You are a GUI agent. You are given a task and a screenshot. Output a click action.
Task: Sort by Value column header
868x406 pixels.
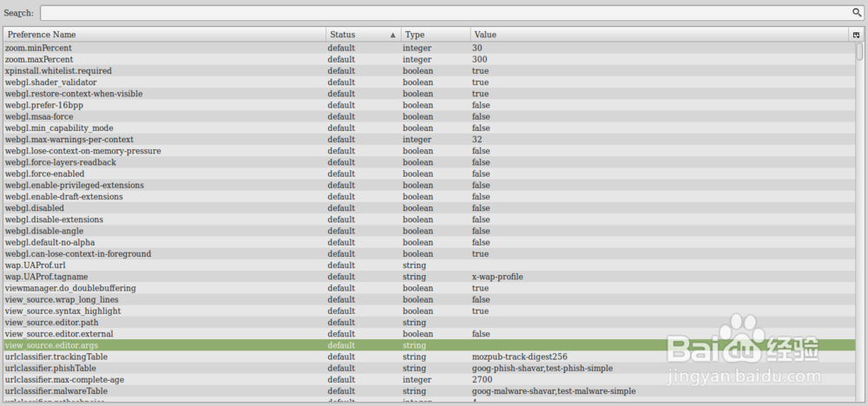click(x=660, y=35)
